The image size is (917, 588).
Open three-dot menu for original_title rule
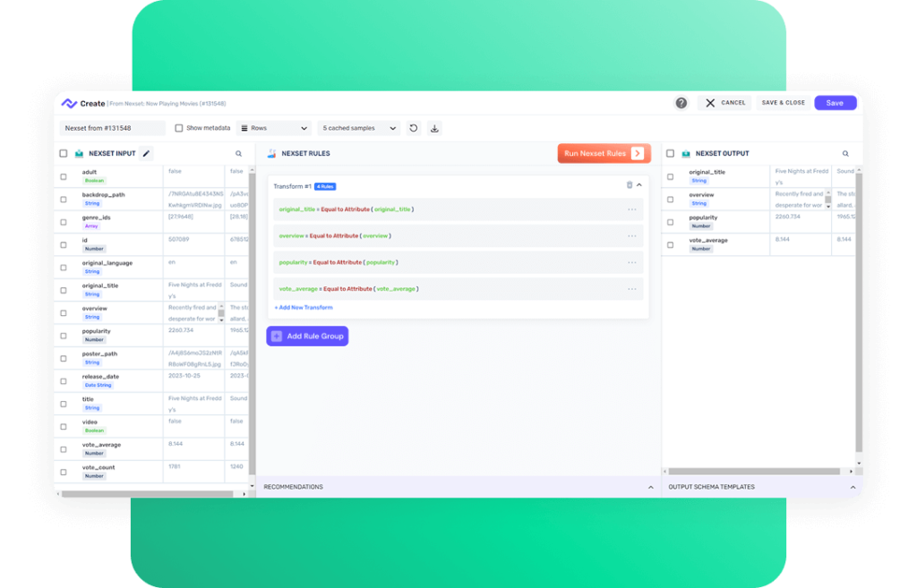pos(632,209)
